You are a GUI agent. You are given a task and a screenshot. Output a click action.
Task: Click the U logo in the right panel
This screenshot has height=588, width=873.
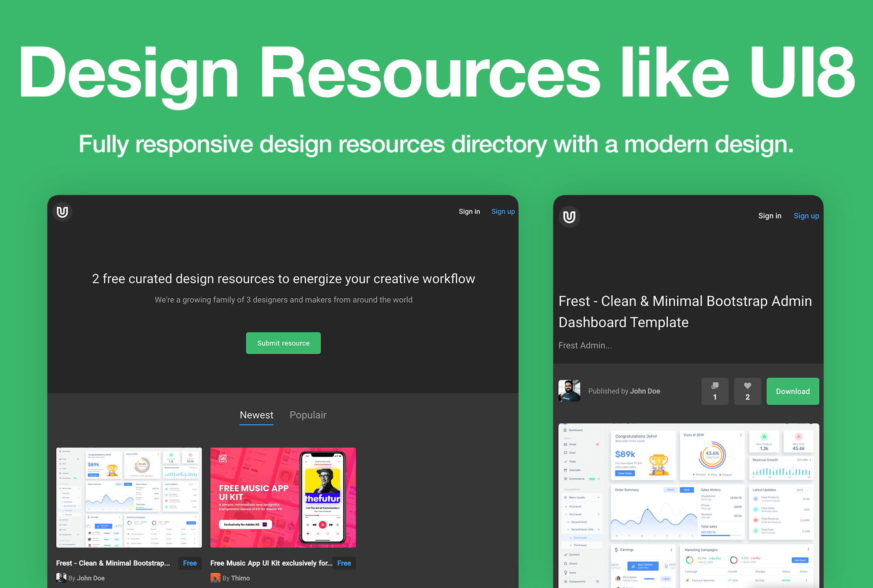(569, 217)
